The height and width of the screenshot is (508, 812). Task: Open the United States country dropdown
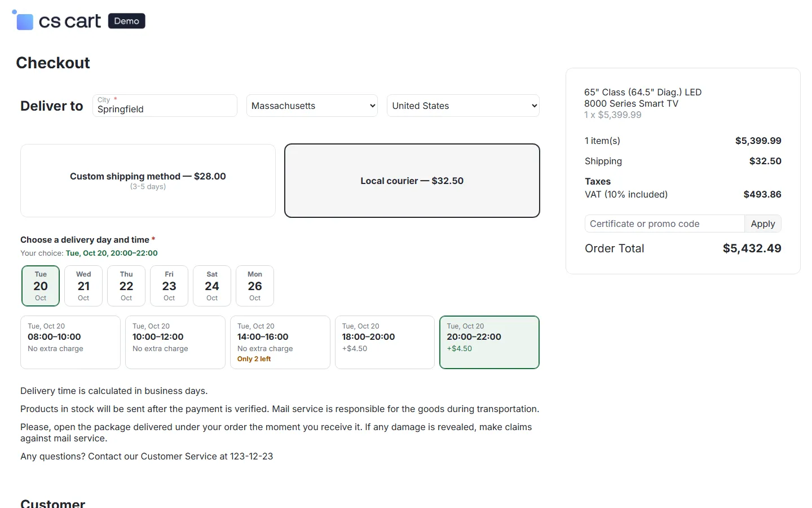click(x=463, y=106)
